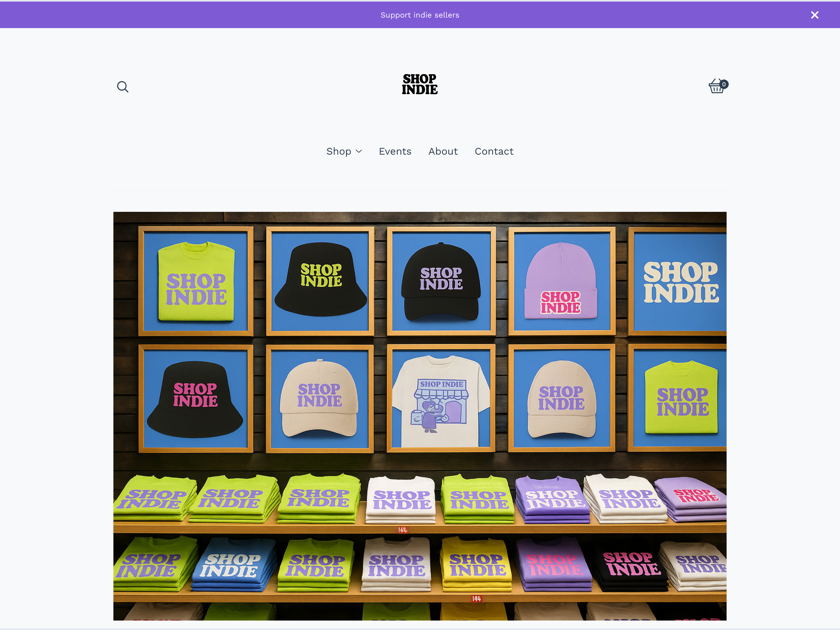Go to the Events page
Screen dimensions: 840x630
tap(395, 151)
